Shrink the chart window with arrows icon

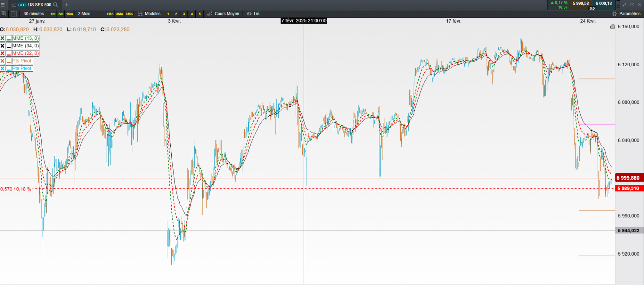tap(624, 5)
